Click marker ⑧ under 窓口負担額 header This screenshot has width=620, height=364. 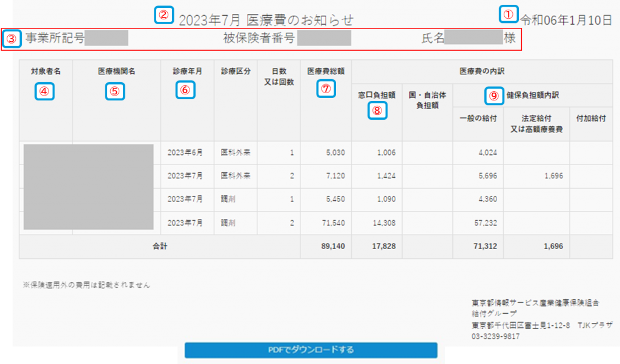[377, 110]
